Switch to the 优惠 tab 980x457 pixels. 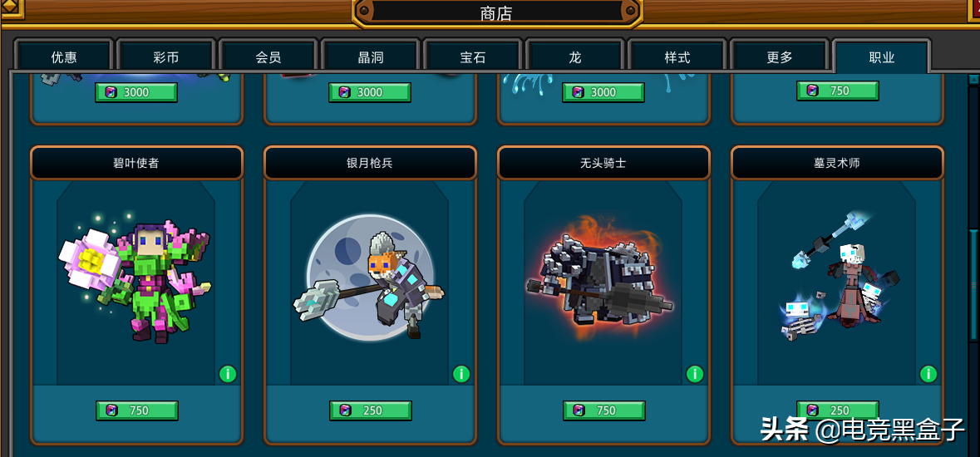pyautogui.click(x=64, y=57)
